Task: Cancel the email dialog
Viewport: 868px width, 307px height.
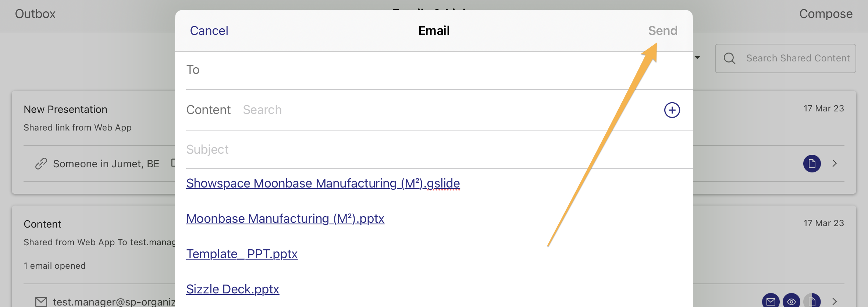Action: (209, 31)
